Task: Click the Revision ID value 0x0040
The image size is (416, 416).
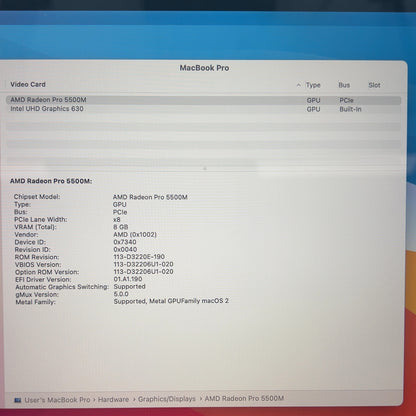Action: pyautogui.click(x=125, y=249)
